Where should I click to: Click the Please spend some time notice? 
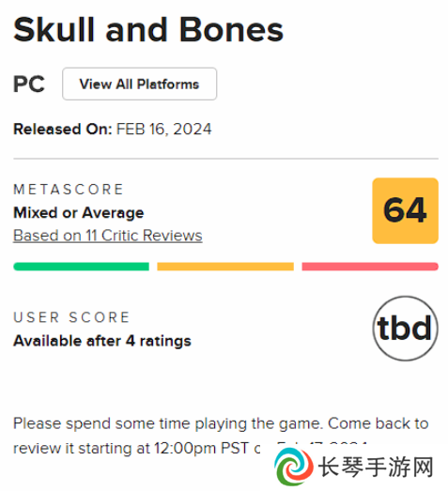pos(221,436)
